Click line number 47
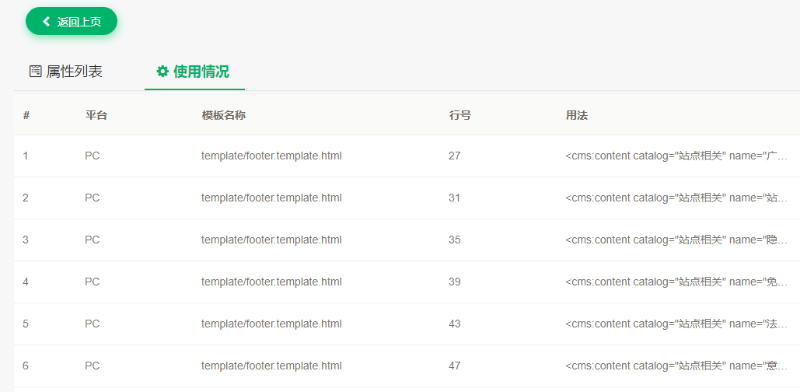Image resolution: width=800 pixels, height=392 pixels. click(x=455, y=365)
